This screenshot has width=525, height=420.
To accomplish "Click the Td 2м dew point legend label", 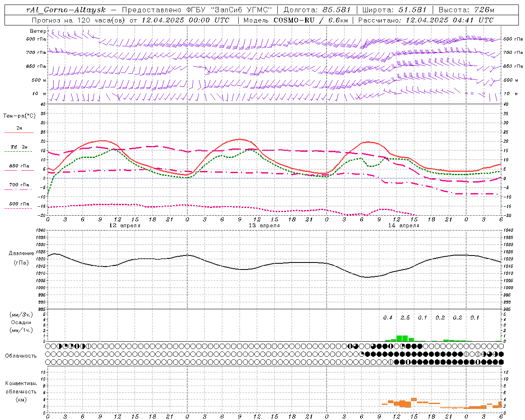I will coord(19,147).
